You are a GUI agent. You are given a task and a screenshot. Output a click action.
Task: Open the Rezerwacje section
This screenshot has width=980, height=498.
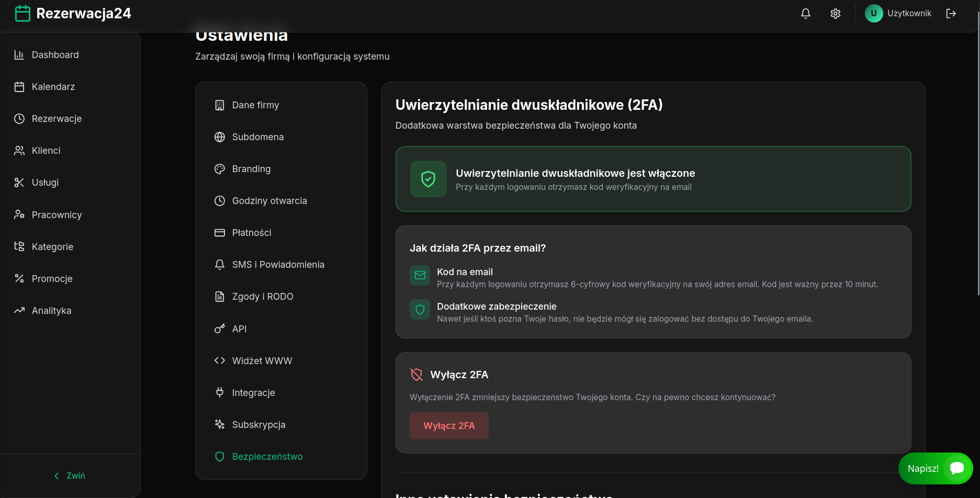coord(57,118)
